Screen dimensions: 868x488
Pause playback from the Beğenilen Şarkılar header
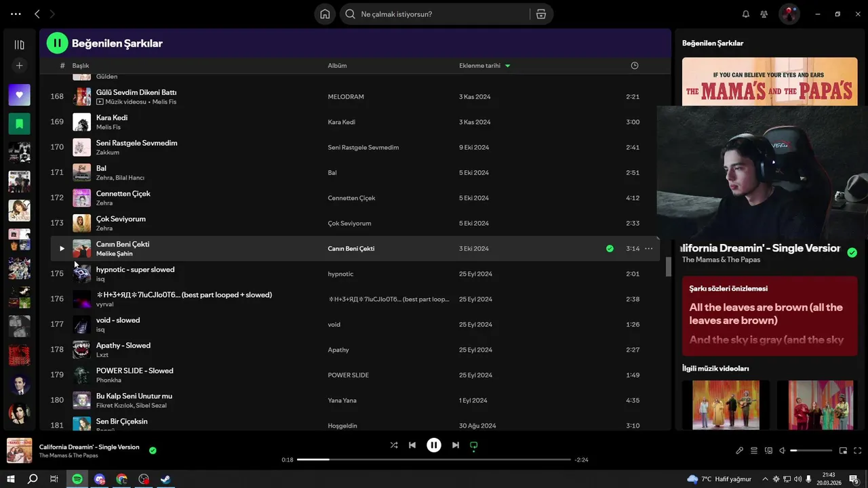click(57, 43)
